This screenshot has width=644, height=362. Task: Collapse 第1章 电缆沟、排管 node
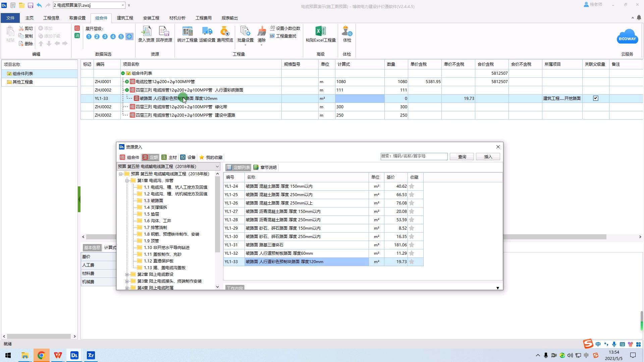tap(127, 181)
